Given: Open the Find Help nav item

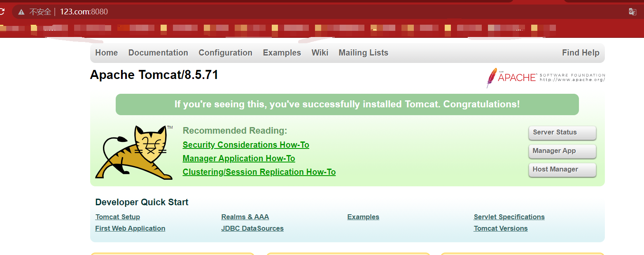Looking at the screenshot, I should click(581, 53).
